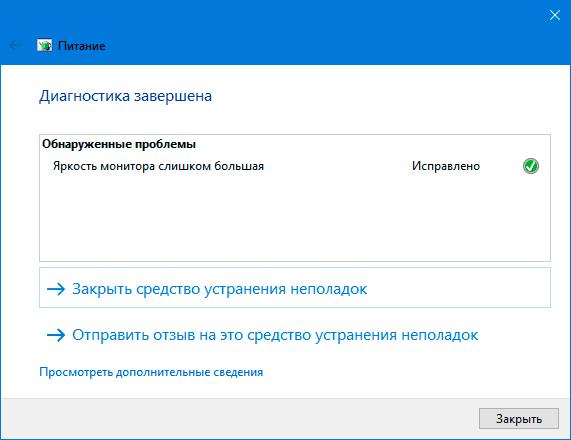
Task: Click the Питание title text
Action: point(82,46)
